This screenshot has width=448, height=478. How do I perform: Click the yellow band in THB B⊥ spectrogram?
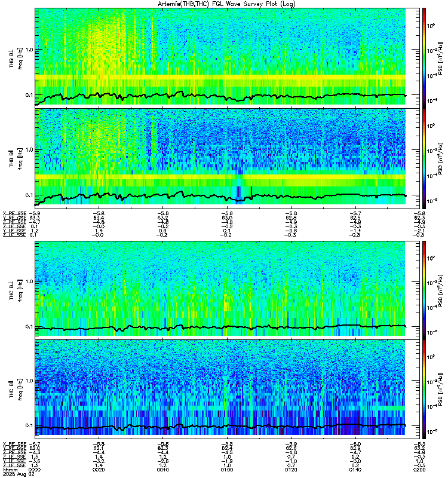tap(220, 78)
